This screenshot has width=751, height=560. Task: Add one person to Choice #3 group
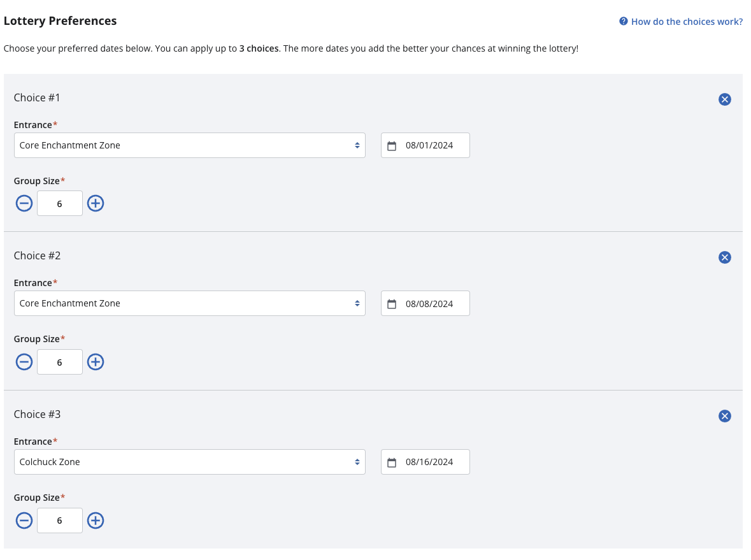pyautogui.click(x=96, y=521)
